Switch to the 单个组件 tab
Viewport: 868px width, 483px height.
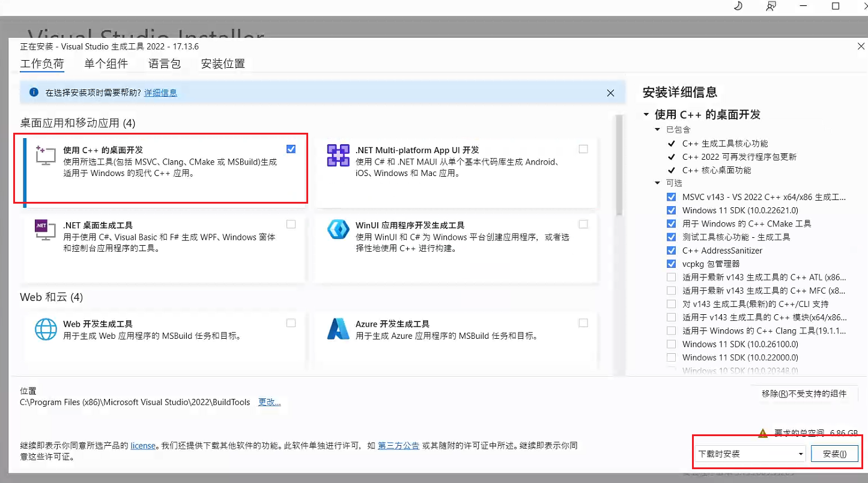click(x=106, y=63)
